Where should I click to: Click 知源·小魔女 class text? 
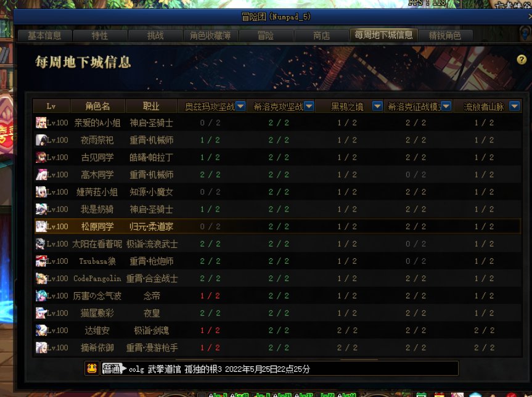tap(151, 192)
